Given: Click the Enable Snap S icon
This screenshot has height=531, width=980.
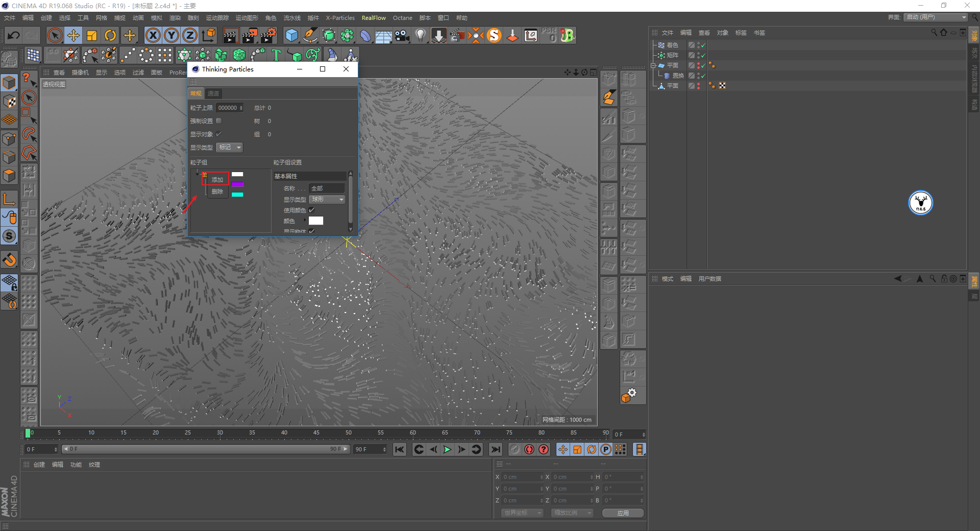Looking at the screenshot, I should click(x=9, y=236).
